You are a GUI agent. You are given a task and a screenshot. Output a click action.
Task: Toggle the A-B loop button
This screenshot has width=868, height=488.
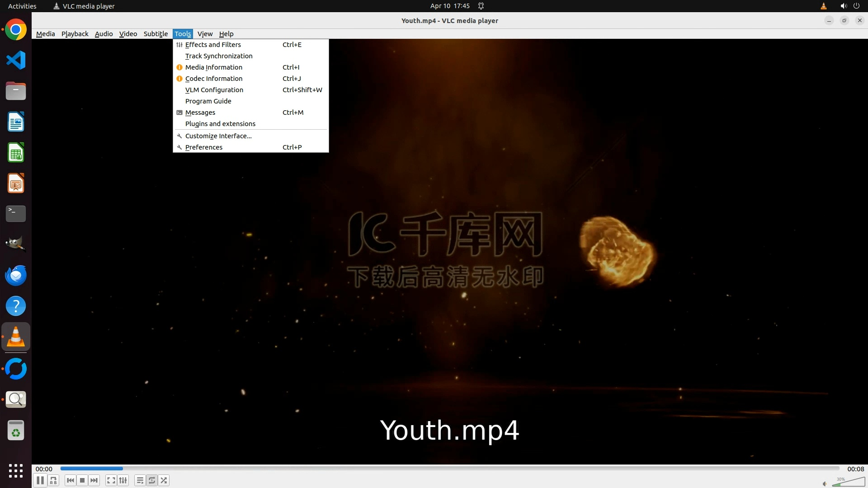[53, 480]
